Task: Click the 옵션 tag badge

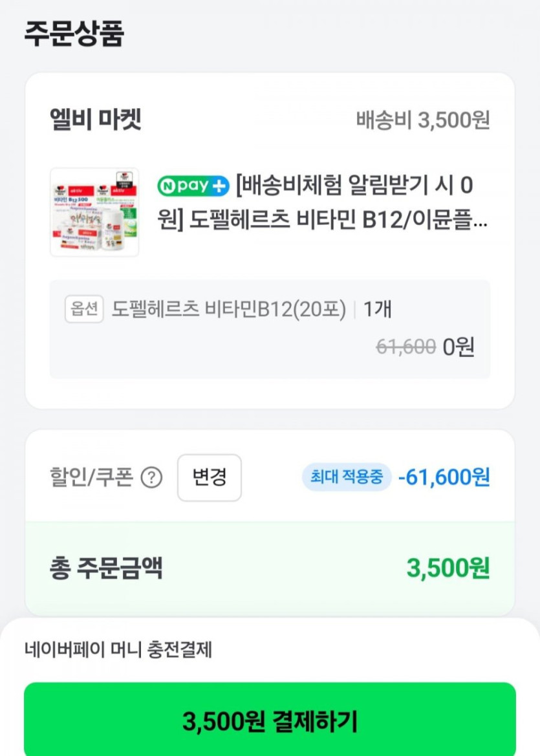Action: tap(85, 309)
